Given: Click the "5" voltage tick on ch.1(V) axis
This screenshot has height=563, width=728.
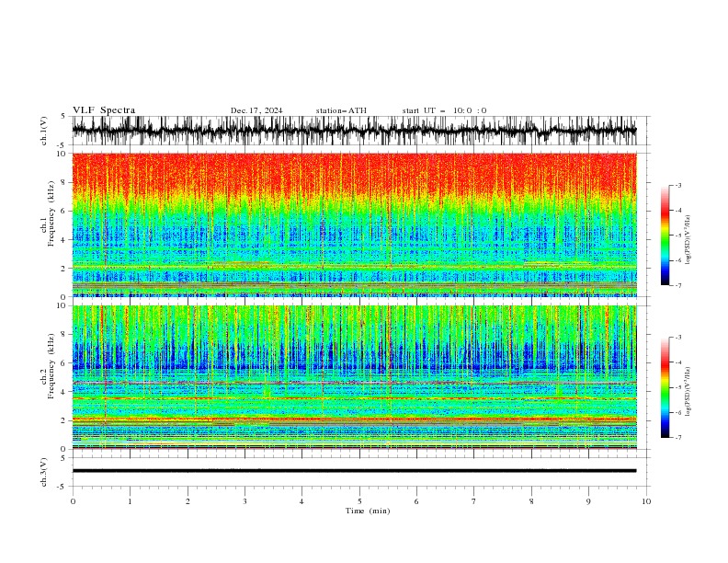Looking at the screenshot, I should point(63,117).
